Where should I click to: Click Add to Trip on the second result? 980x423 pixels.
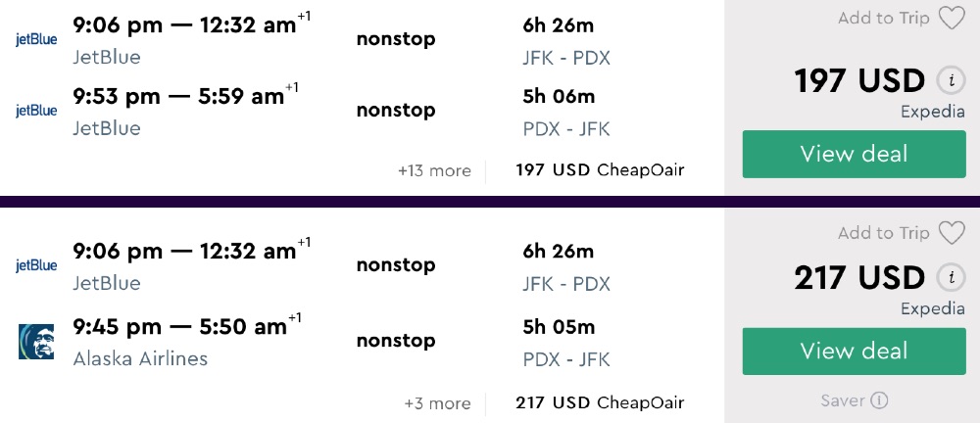pyautogui.click(x=883, y=233)
